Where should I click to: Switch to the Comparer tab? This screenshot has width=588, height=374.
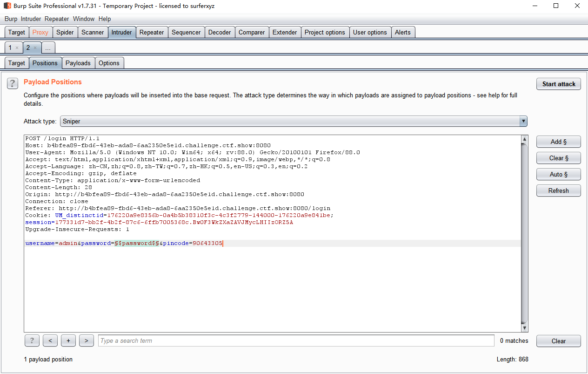(252, 32)
